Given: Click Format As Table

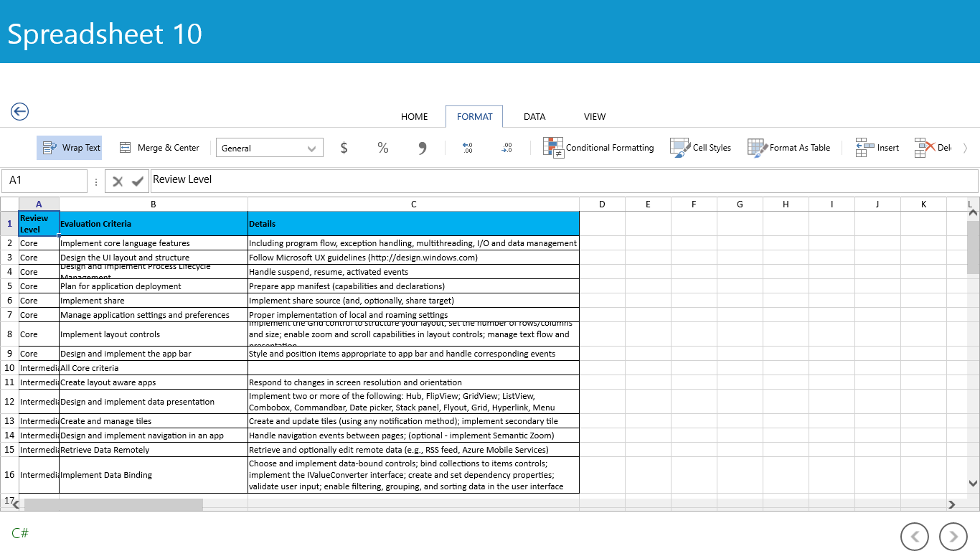Looking at the screenshot, I should pos(789,148).
